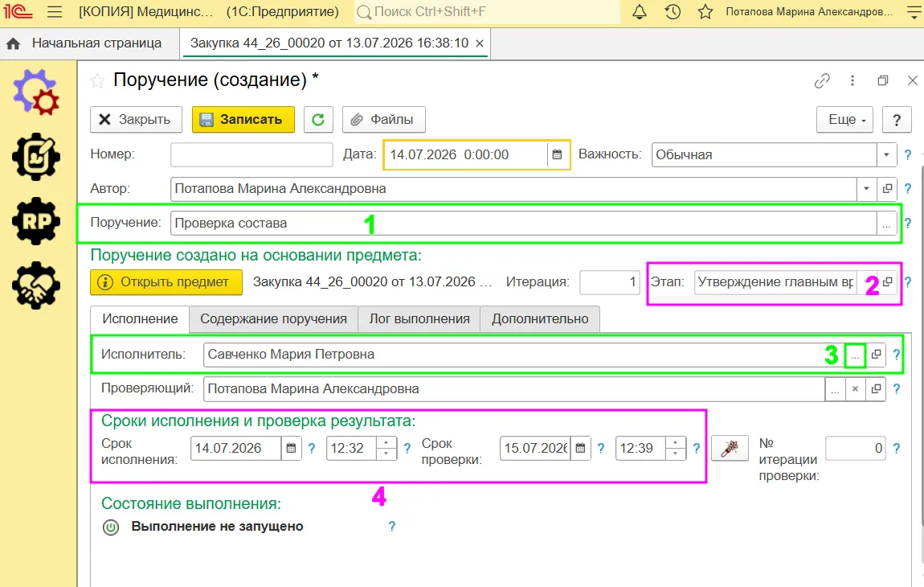Click the Срок исполнения date field
924x587 pixels.
coord(235,449)
